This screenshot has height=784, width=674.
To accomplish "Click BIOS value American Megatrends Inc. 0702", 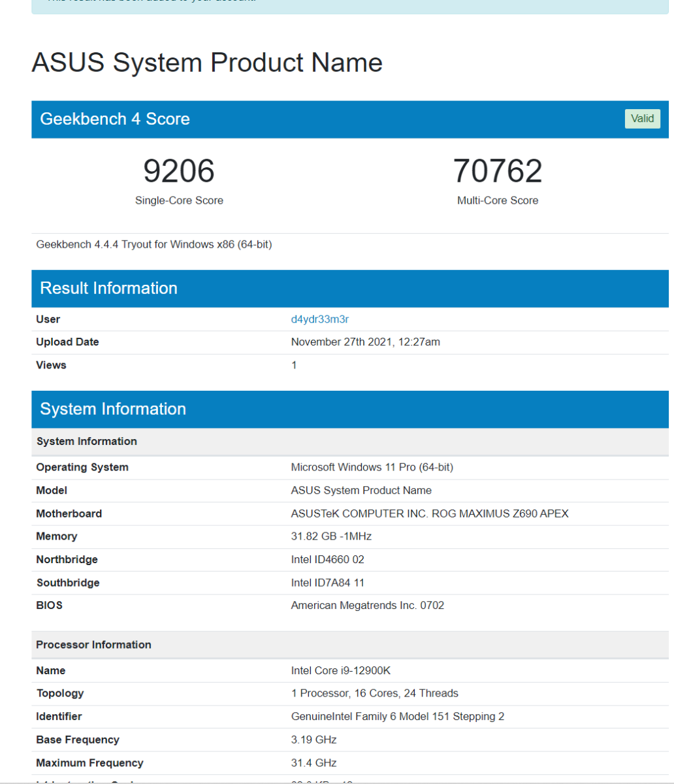I will [368, 606].
